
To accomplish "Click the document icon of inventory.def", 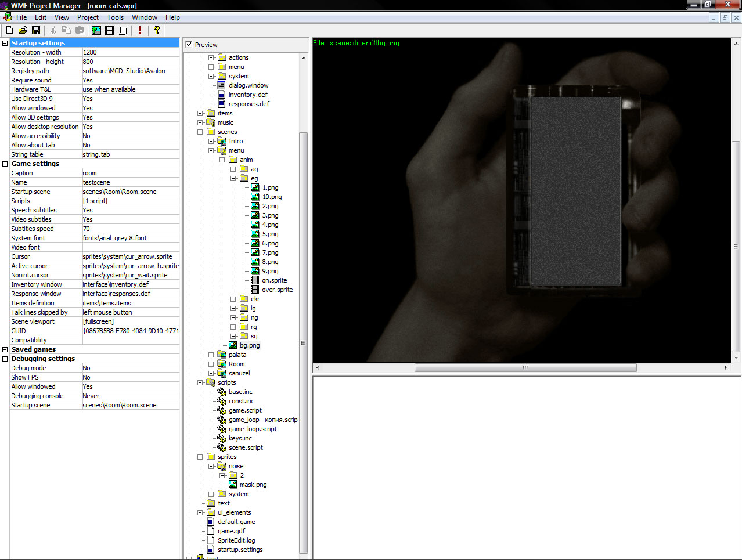I will click(x=222, y=95).
